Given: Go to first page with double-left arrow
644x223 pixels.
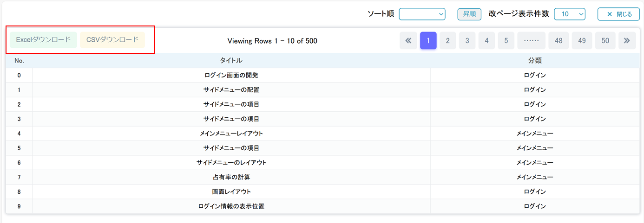Looking at the screenshot, I should tap(408, 41).
